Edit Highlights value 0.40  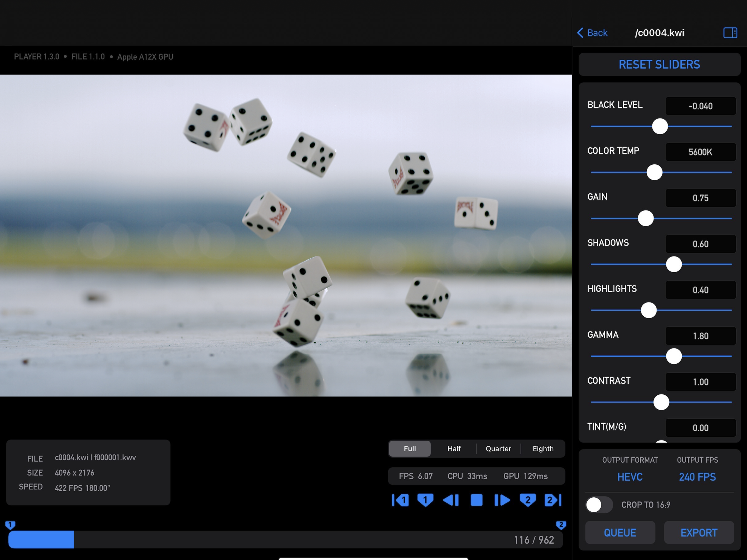(701, 290)
